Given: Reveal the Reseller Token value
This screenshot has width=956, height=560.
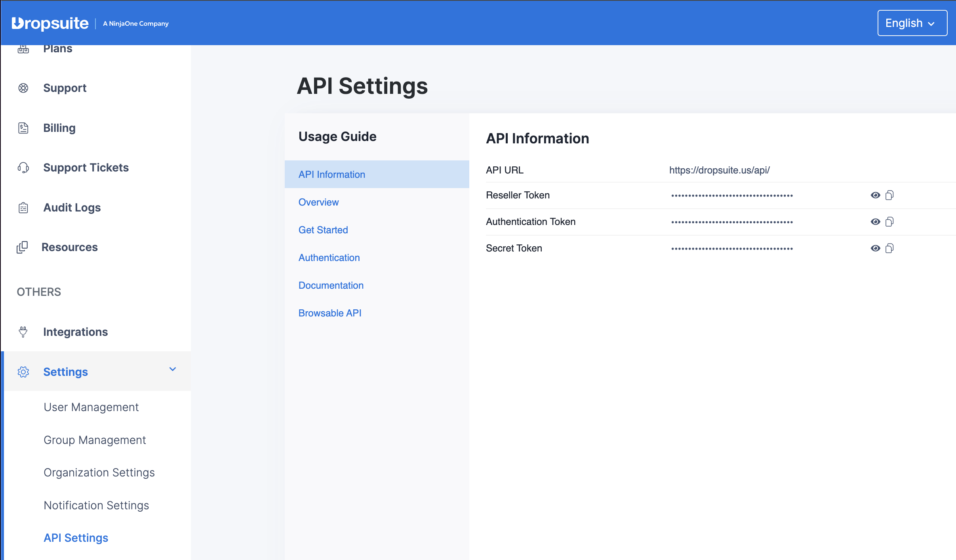Looking at the screenshot, I should pyautogui.click(x=876, y=195).
